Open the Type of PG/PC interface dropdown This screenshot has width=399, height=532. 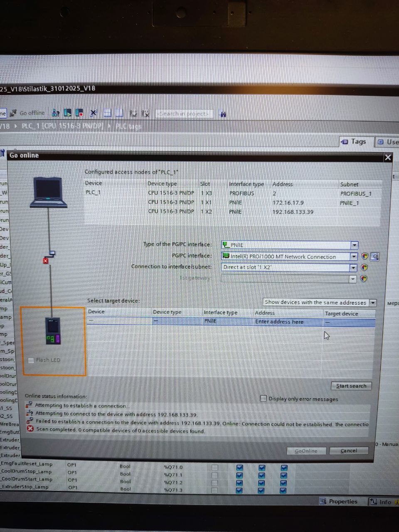pyautogui.click(x=354, y=245)
